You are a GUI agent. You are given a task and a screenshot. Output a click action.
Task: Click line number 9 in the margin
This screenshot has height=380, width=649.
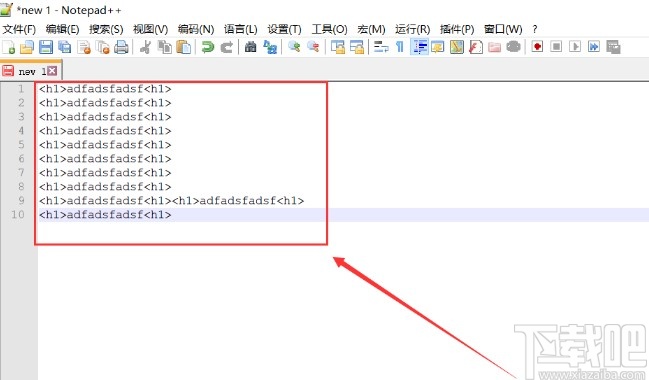[x=21, y=200]
